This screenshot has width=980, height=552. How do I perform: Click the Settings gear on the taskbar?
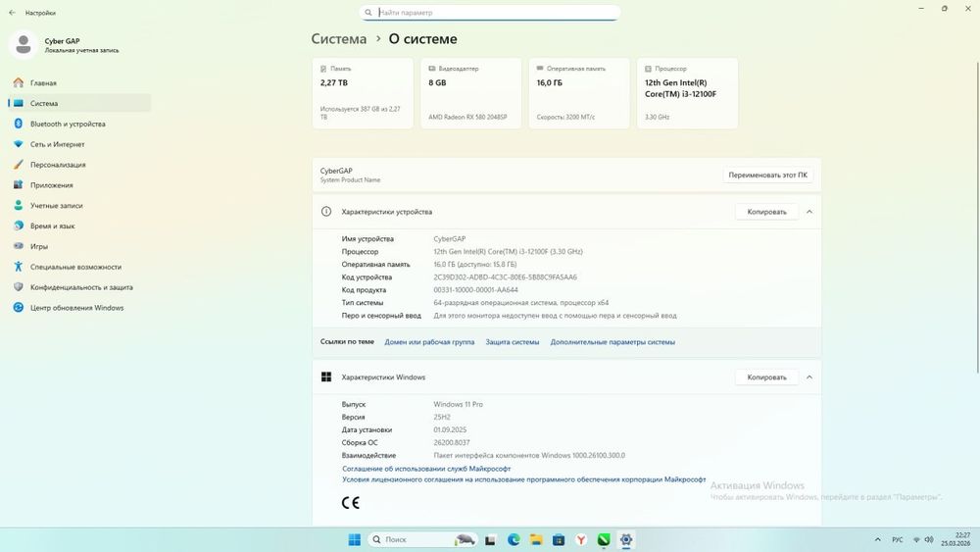click(626, 539)
